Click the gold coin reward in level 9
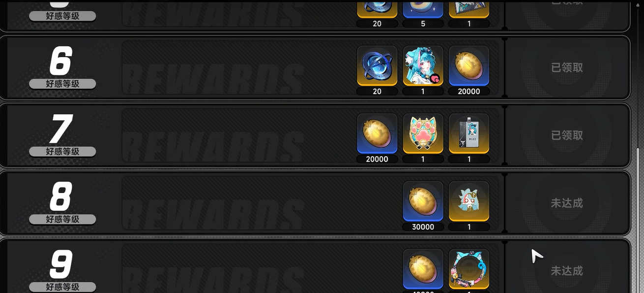Image resolution: width=644 pixels, height=293 pixels. (x=423, y=269)
